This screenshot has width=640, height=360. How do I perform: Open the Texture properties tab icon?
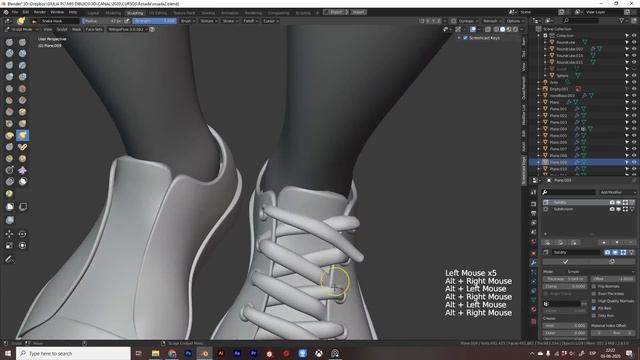pos(533,321)
